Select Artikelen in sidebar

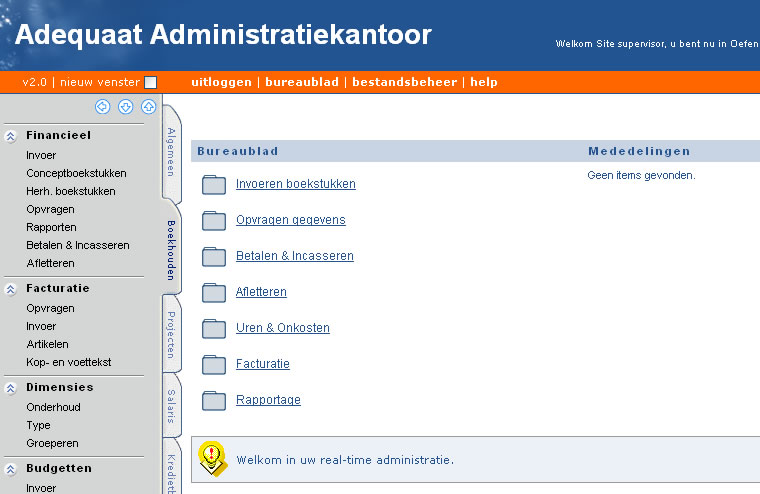tap(48, 344)
